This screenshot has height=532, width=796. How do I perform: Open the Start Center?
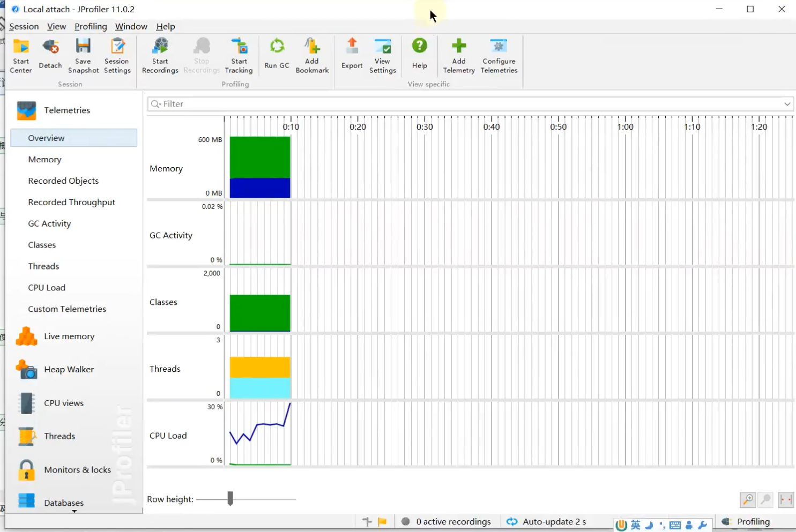[21, 56]
